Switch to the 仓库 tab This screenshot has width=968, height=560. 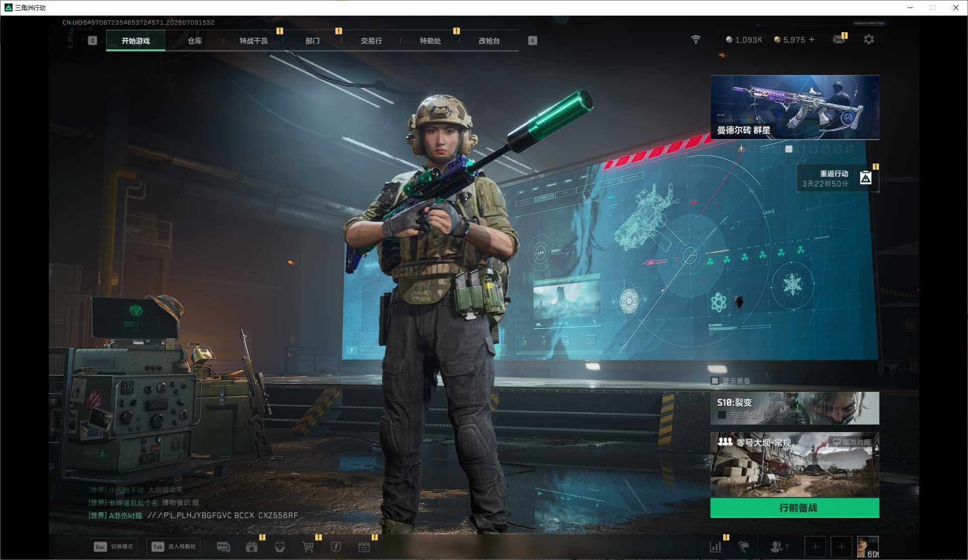click(x=194, y=41)
